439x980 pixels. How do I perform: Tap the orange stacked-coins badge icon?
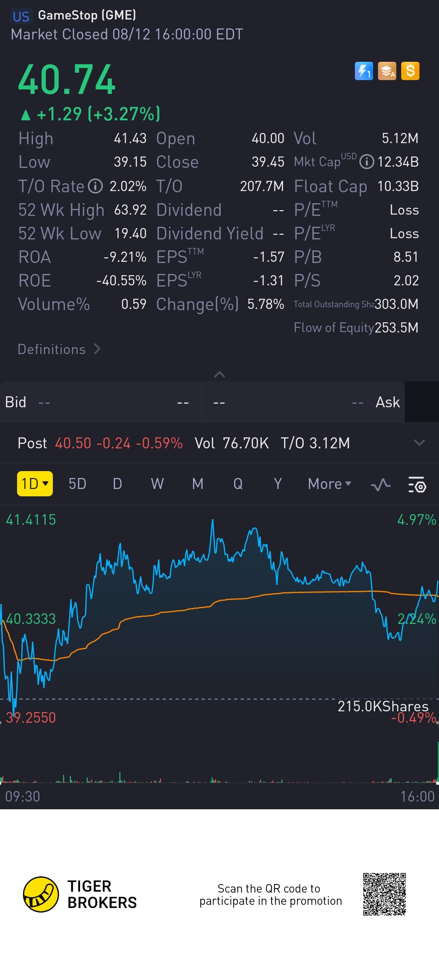(387, 71)
